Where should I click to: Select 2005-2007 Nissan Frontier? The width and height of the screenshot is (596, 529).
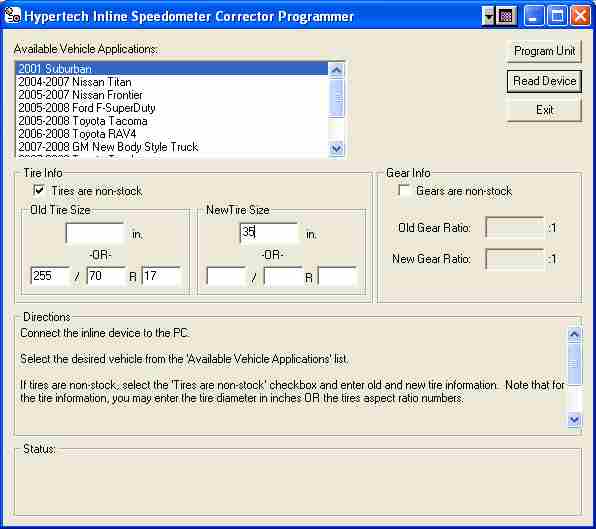[172, 95]
